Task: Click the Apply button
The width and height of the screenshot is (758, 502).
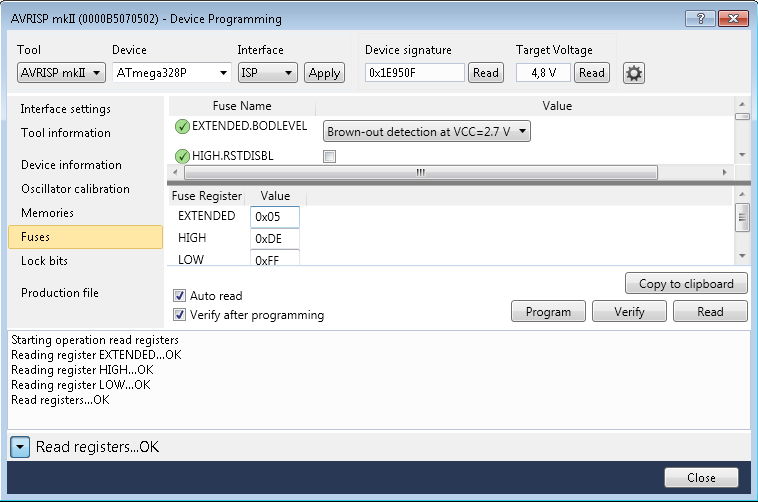Action: 324,73
